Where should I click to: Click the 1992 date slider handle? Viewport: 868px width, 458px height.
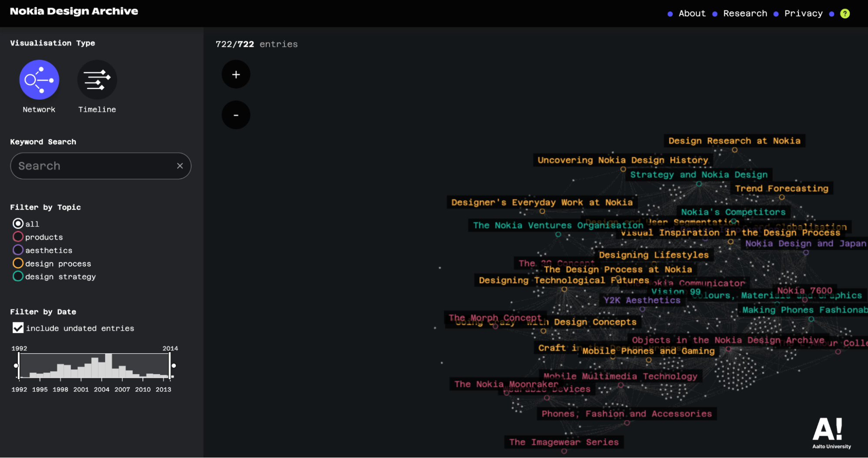point(17,366)
